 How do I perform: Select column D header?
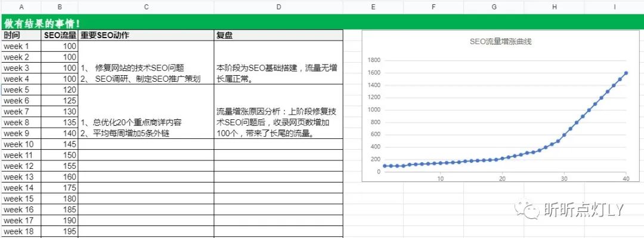coord(278,7)
